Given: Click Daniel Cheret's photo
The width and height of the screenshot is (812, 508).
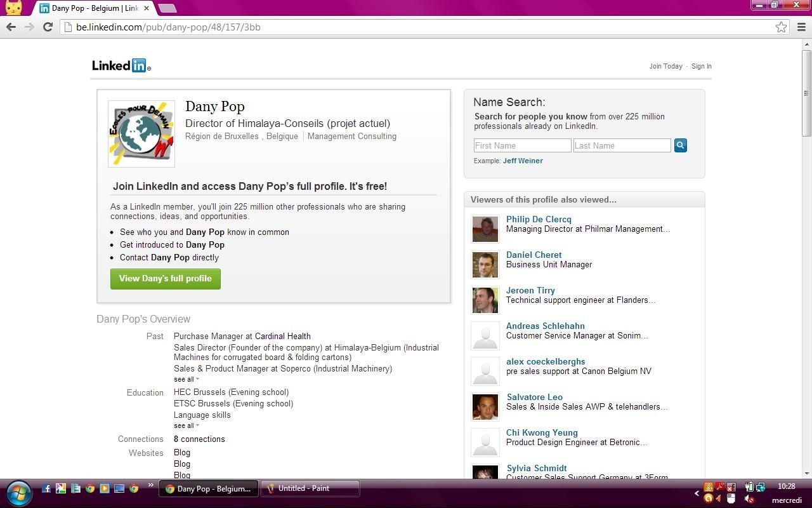Looking at the screenshot, I should pyautogui.click(x=485, y=265).
